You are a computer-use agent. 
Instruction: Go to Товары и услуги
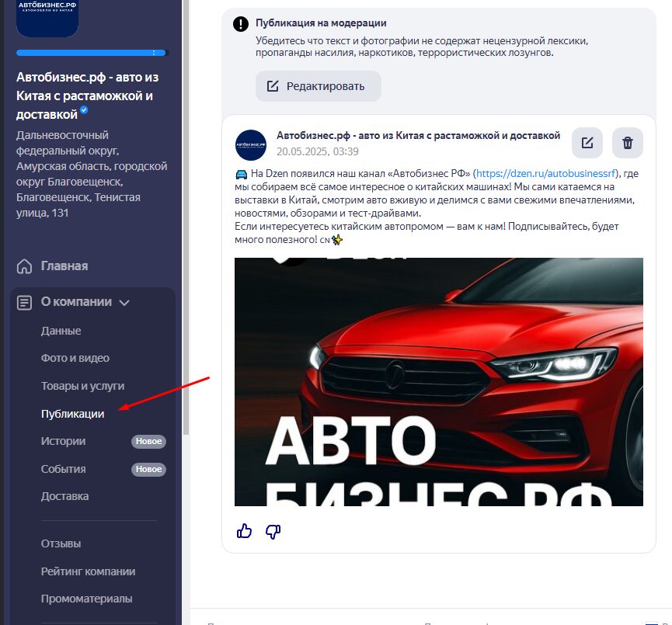click(x=82, y=386)
